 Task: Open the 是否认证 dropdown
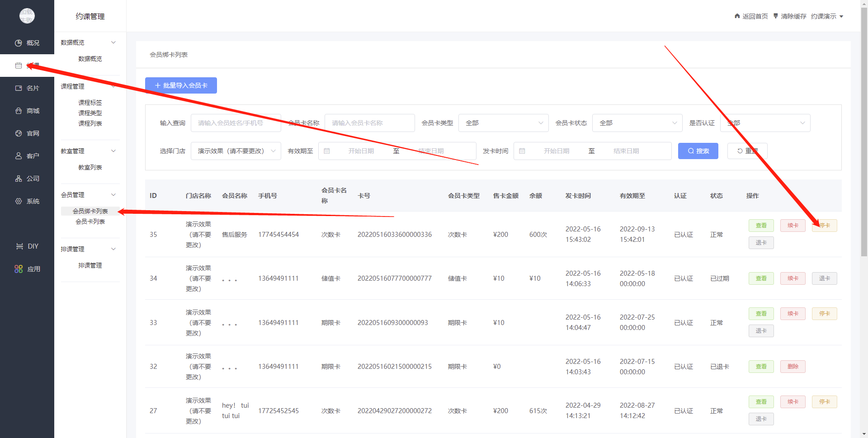point(765,123)
